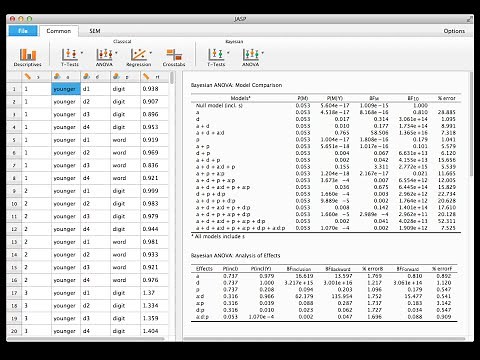The height and width of the screenshot is (360, 480).
Task: Click the 'word' cell in row 5
Action: tap(125, 140)
